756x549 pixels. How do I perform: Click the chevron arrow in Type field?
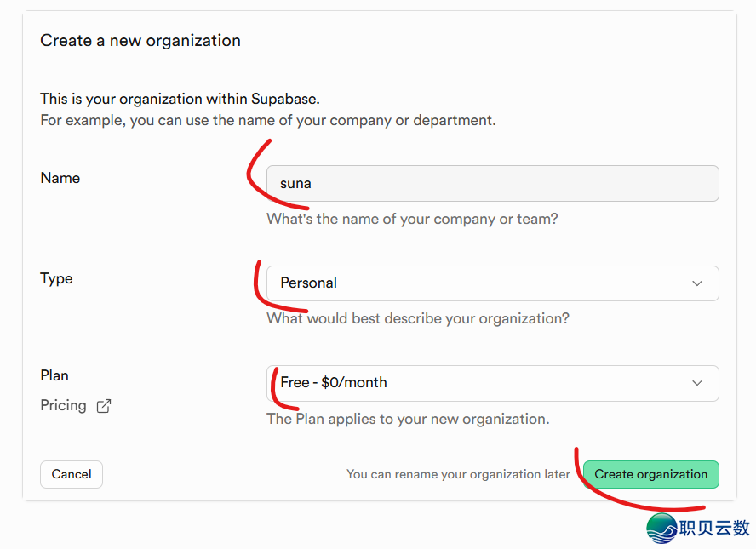[x=696, y=283]
